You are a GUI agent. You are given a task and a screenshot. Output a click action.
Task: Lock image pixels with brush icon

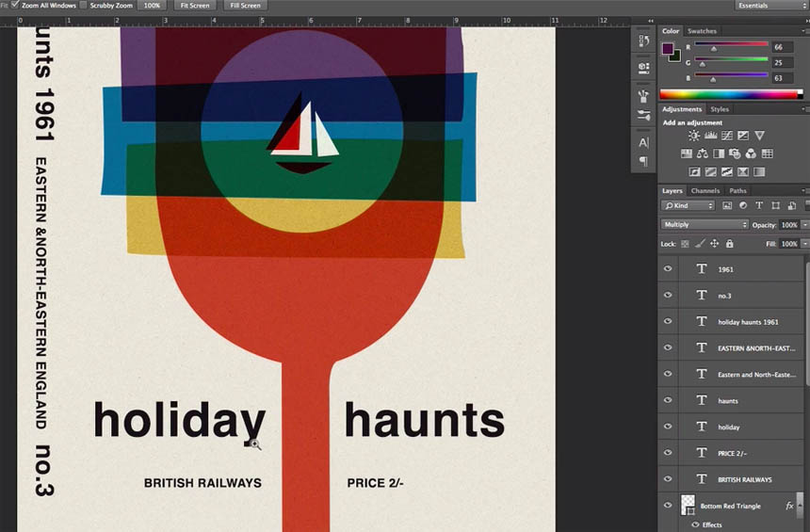pyautogui.click(x=700, y=243)
